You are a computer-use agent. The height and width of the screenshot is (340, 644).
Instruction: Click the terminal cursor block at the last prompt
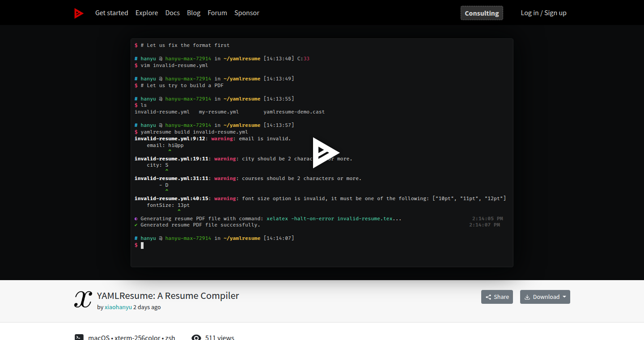(142, 245)
